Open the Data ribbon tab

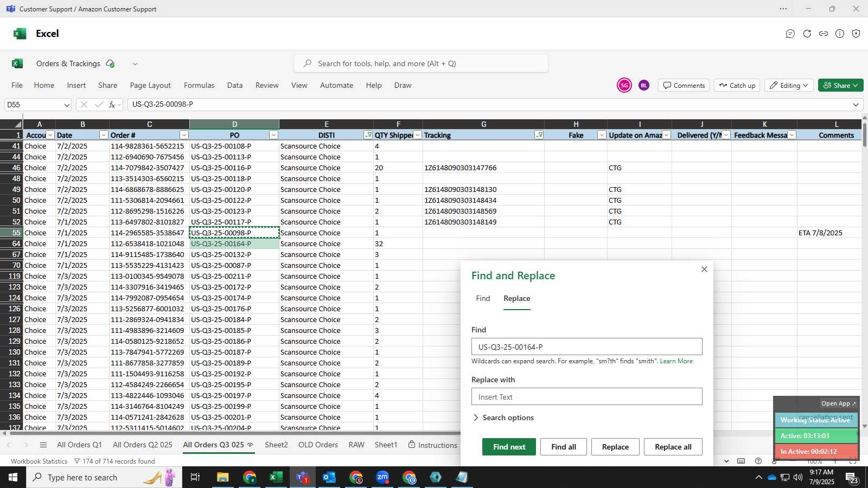tap(235, 85)
